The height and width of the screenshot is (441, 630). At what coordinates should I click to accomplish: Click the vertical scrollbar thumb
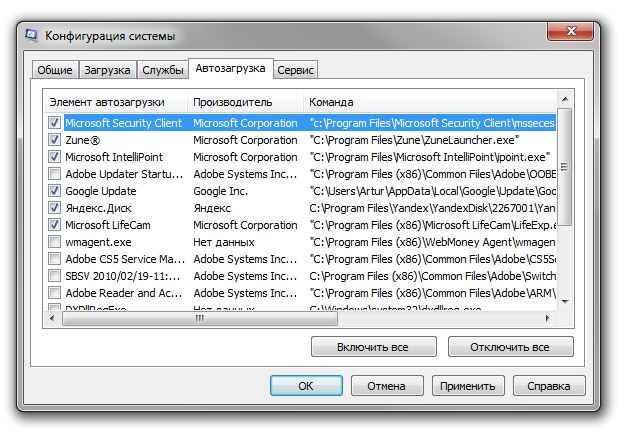(565, 167)
